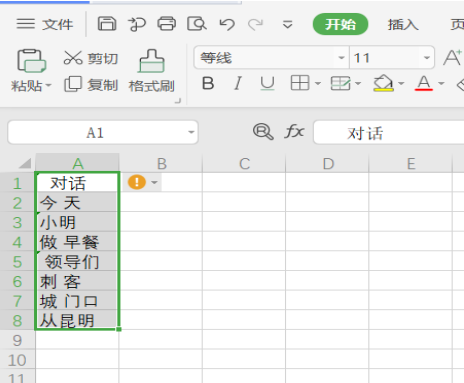Open Print Preview icon

pos(197,24)
